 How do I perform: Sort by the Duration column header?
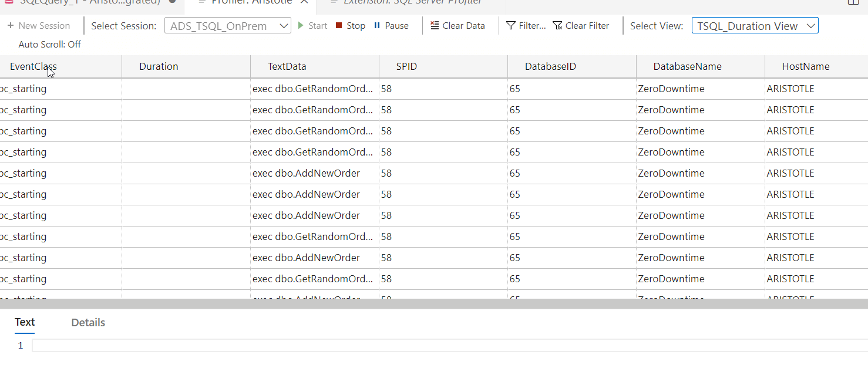pyautogui.click(x=159, y=66)
